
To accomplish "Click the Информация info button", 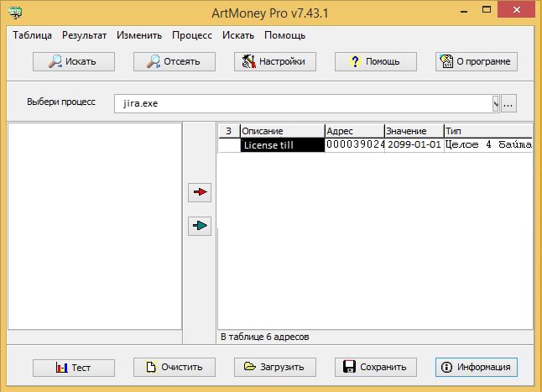I will [x=477, y=367].
